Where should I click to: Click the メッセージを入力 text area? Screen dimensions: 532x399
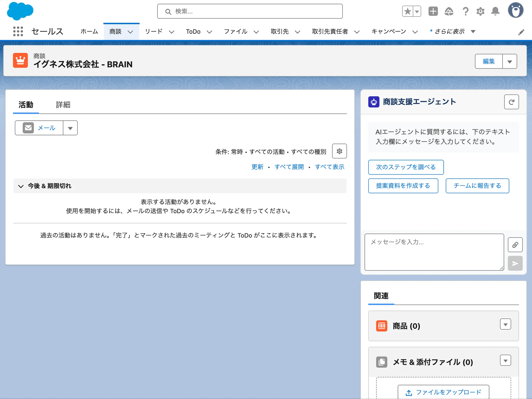(434, 252)
